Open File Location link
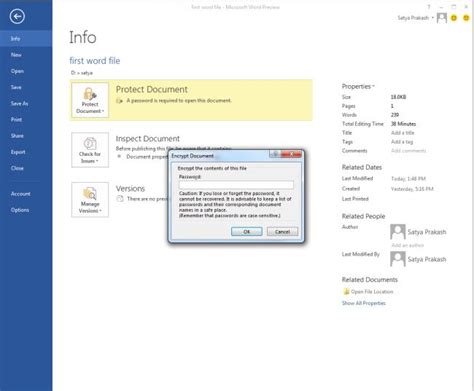Viewport: 474px width, 391px height. click(372, 292)
